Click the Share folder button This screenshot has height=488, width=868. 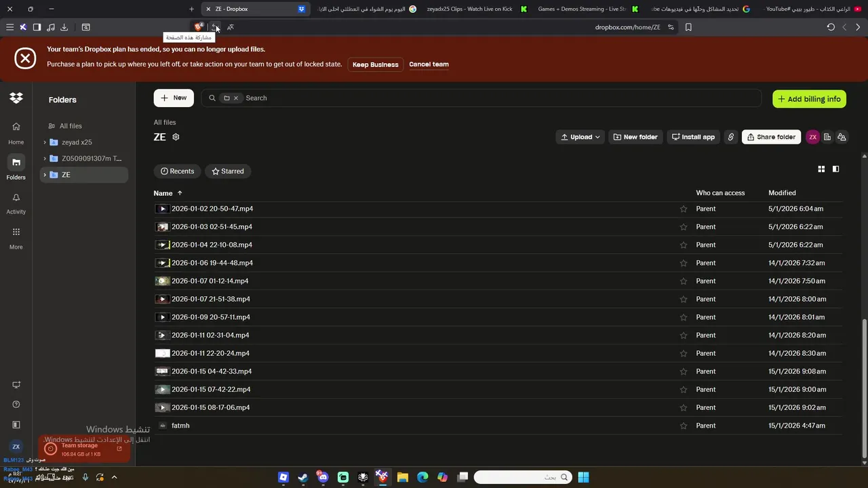pyautogui.click(x=771, y=137)
